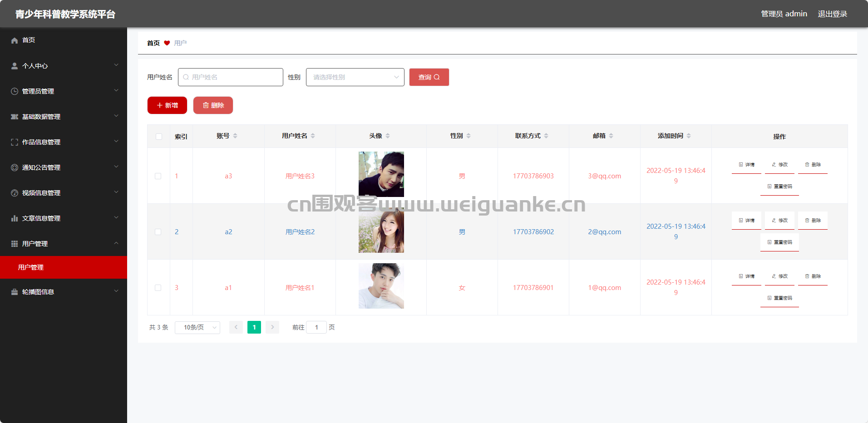Image resolution: width=868 pixels, height=423 pixels.
Task: Click 删除 for user a1
Action: (x=813, y=276)
